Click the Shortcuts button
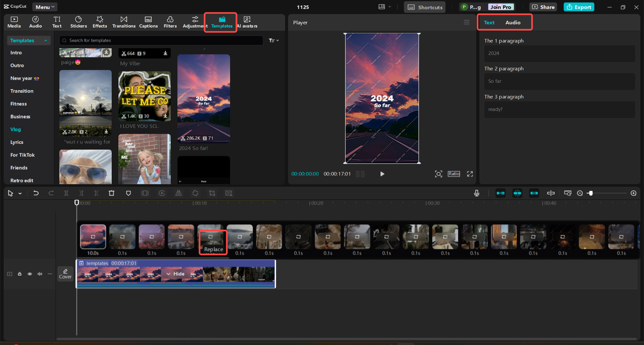This screenshot has width=644, height=345. 425,7
